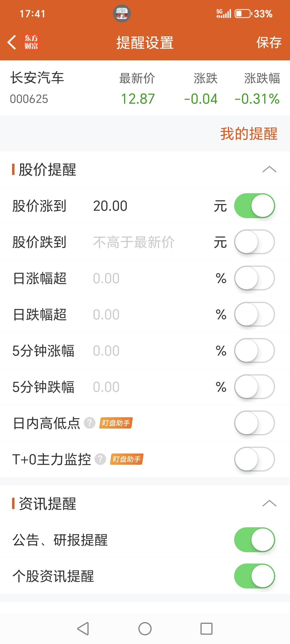Save the alert settings with 保存
The image size is (290, 644).
pyautogui.click(x=269, y=42)
